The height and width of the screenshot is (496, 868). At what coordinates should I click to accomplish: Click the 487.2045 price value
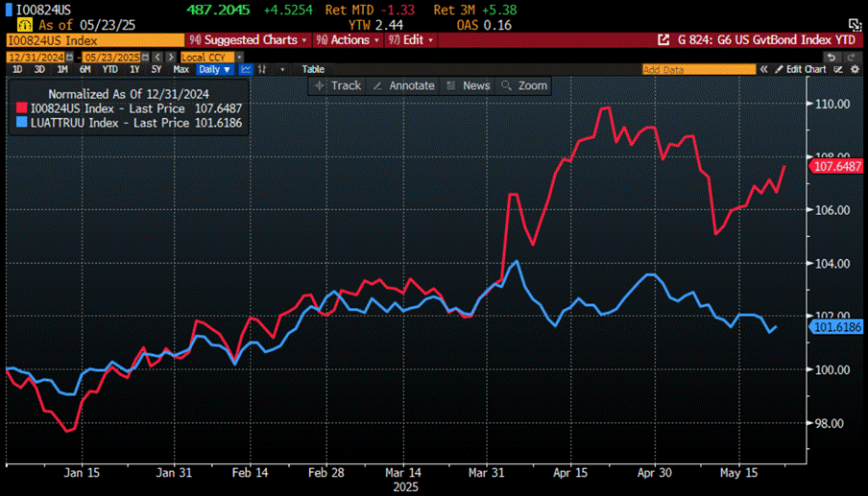218,10
